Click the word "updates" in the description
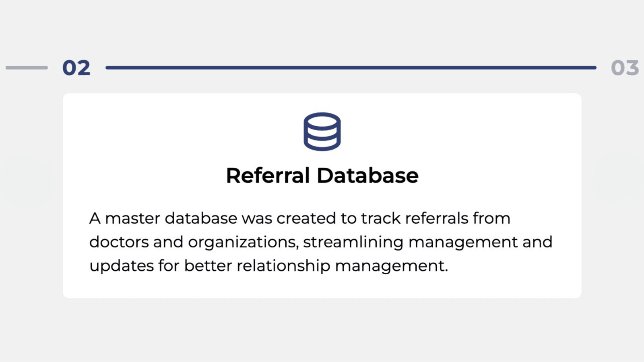 pos(121,266)
